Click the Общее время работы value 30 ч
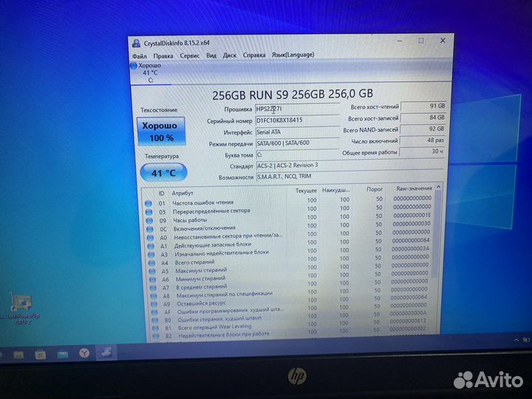 pos(421,151)
